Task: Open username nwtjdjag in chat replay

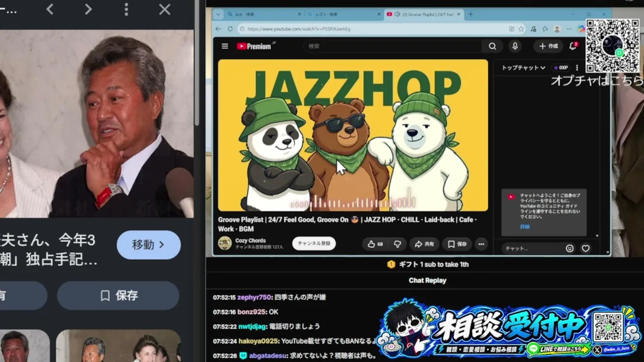Action: pyautogui.click(x=252, y=326)
